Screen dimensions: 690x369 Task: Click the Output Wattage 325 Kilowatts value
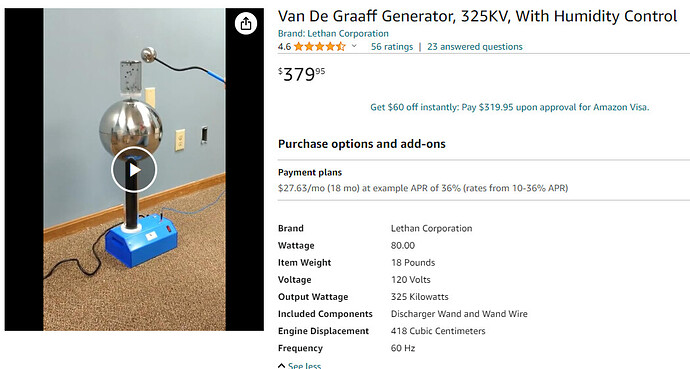click(419, 297)
